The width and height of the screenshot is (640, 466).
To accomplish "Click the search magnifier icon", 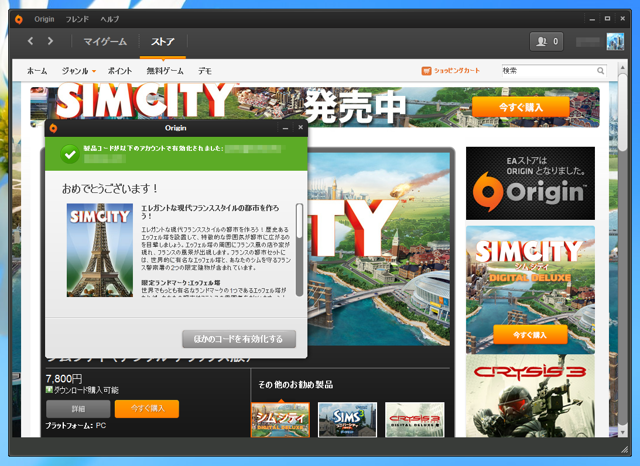I will tap(600, 71).
